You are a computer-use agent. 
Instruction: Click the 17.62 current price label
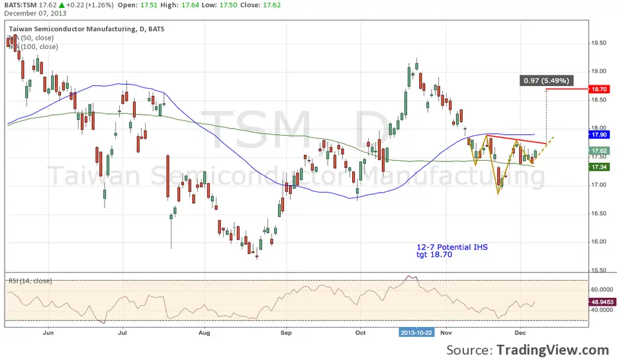(598, 151)
